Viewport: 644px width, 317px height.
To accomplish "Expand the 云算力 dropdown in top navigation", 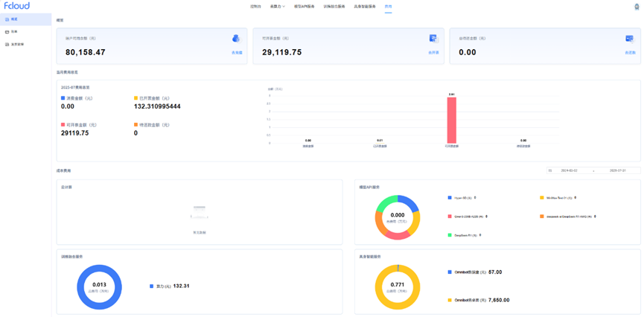I will coord(277,6).
